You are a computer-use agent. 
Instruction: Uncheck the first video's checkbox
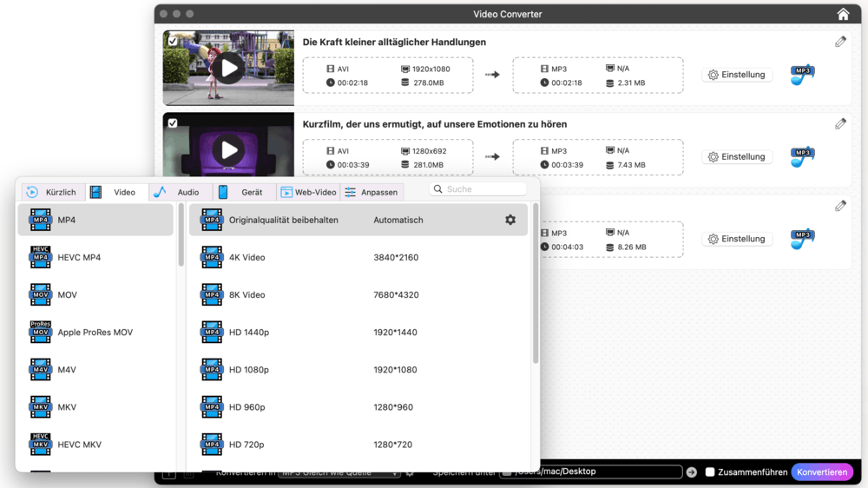pos(173,41)
